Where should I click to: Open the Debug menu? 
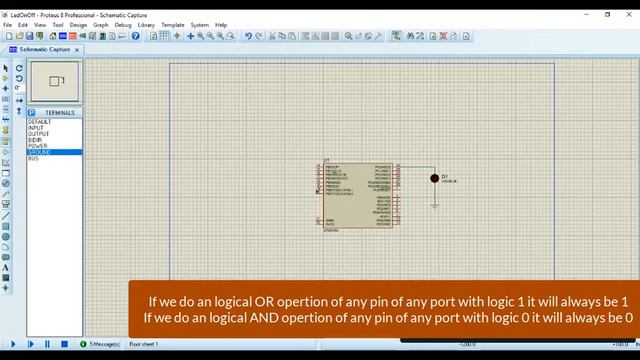(123, 25)
